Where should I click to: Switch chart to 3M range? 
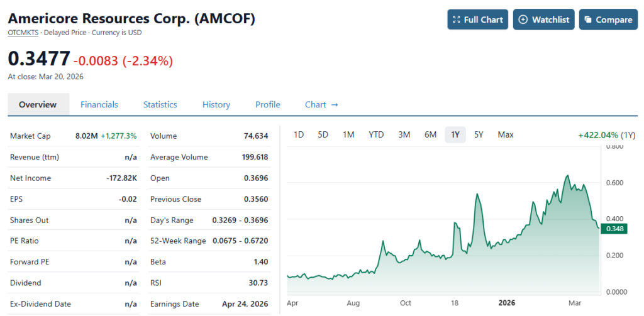click(404, 134)
